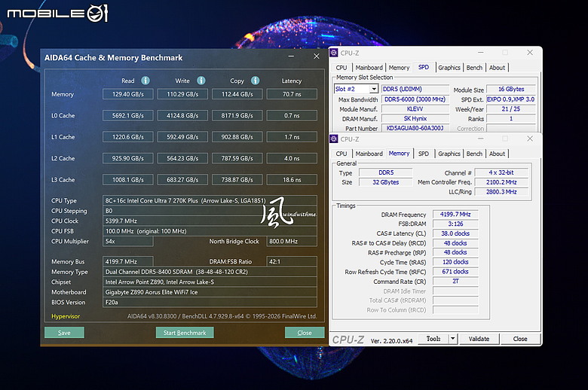
Task: Click DRAM:FSB Ratio value 42:1
Action: 292,261
